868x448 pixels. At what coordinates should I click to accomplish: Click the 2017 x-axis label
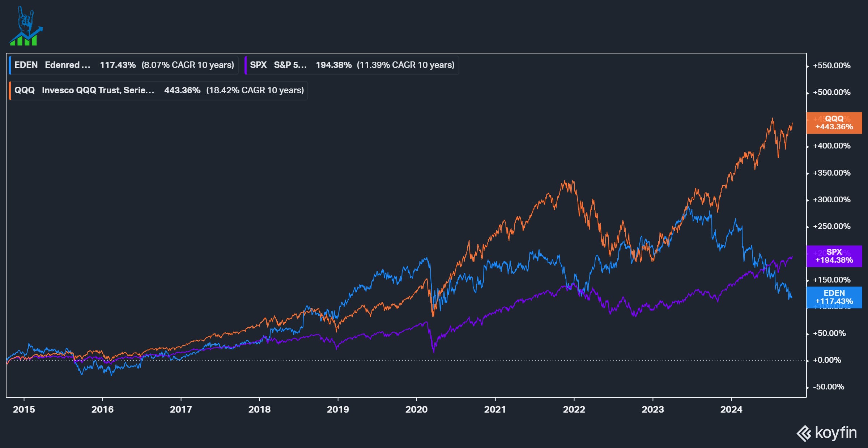(x=181, y=409)
